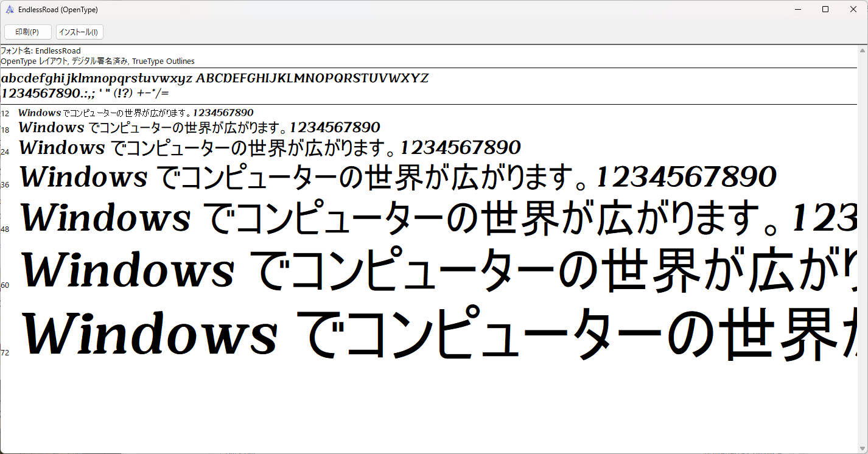
Task: Click the 12-point Windows sample text row
Action: [x=136, y=113]
